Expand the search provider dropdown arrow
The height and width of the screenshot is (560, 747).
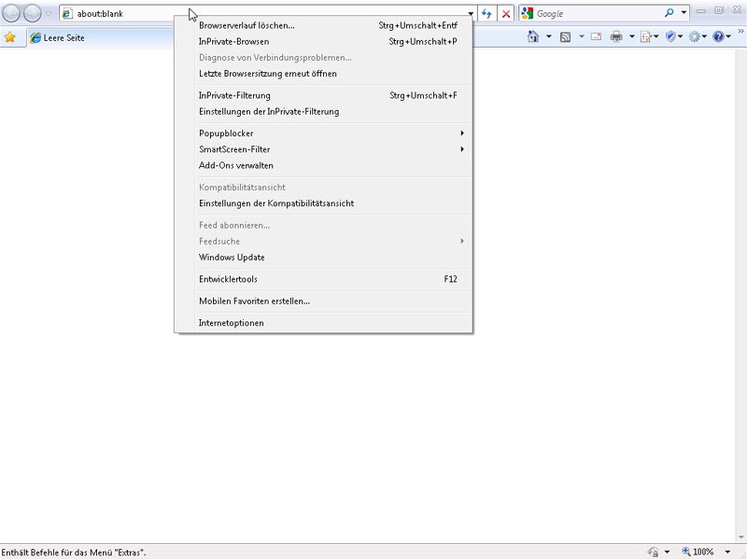pos(684,14)
